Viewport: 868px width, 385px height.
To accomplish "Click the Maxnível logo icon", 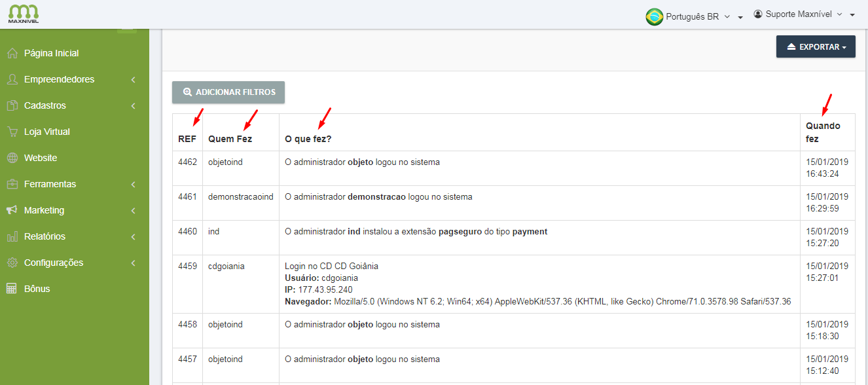I will (23, 13).
